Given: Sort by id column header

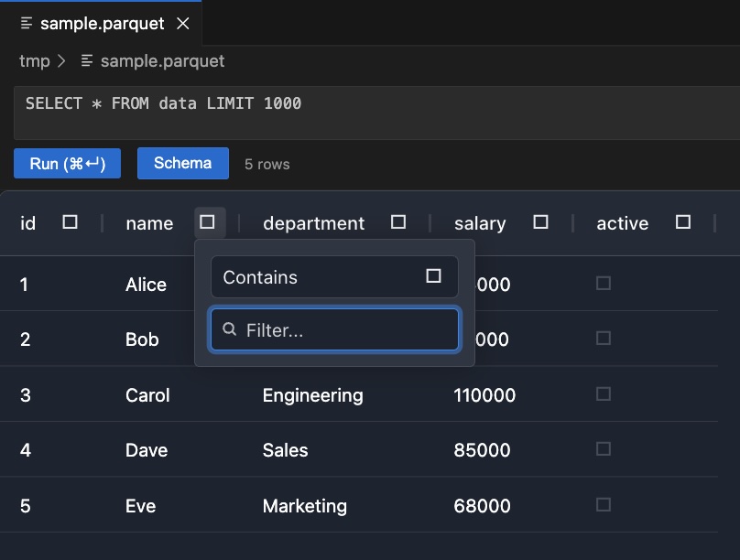Looking at the screenshot, I should click(27, 223).
